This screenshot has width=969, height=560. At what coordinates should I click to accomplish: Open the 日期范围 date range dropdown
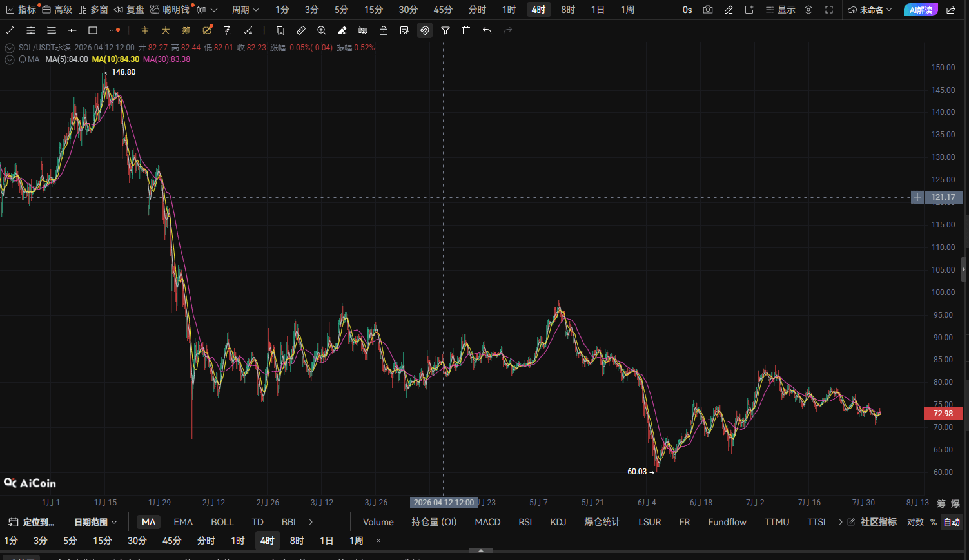[x=95, y=522]
